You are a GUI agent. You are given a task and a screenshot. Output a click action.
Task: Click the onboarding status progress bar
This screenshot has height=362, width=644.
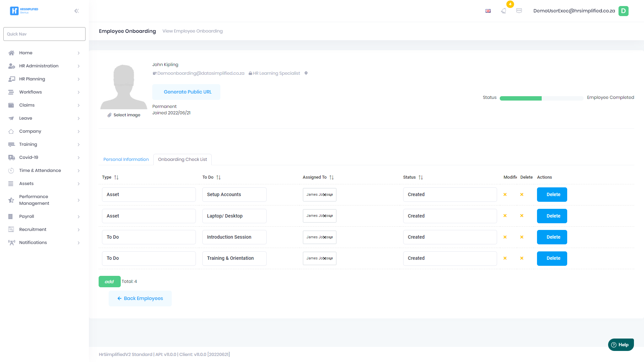(x=541, y=98)
